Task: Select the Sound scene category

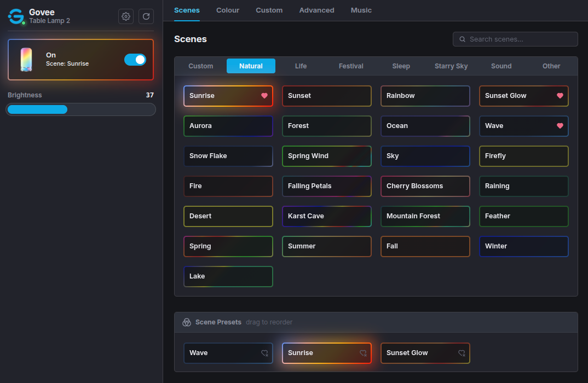Action: pyautogui.click(x=501, y=66)
